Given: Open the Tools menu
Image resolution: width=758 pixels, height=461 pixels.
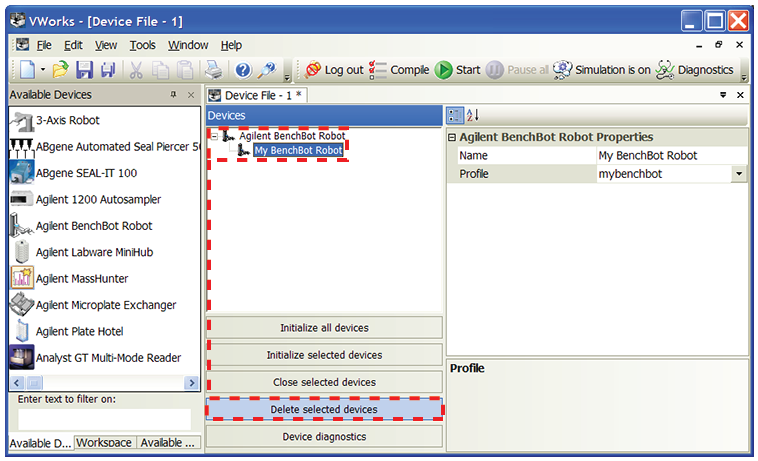Looking at the screenshot, I should (142, 45).
